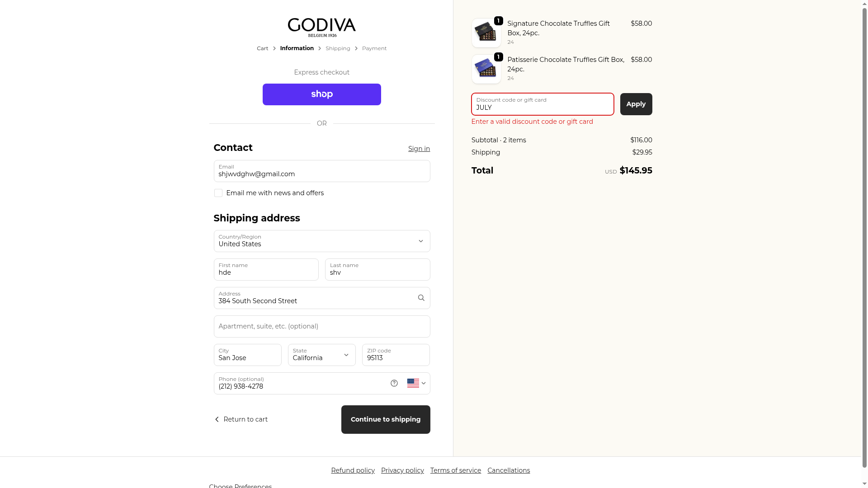Click the Email input field
868x488 pixels.
click(x=321, y=171)
